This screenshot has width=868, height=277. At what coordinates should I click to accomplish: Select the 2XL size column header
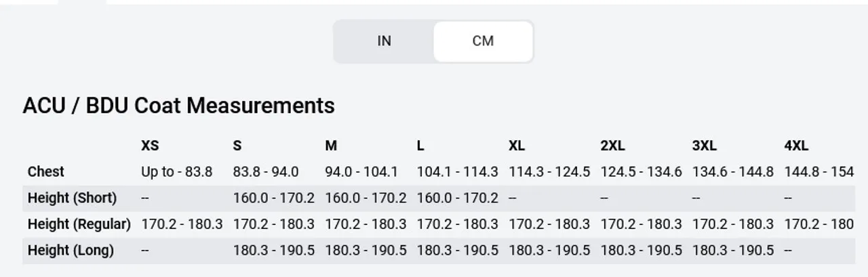pos(613,146)
